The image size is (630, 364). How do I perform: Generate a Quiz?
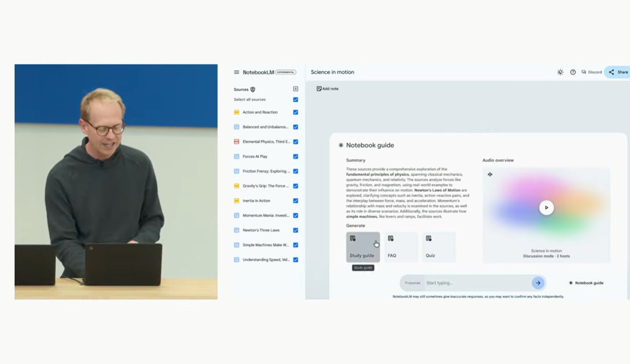tap(438, 247)
